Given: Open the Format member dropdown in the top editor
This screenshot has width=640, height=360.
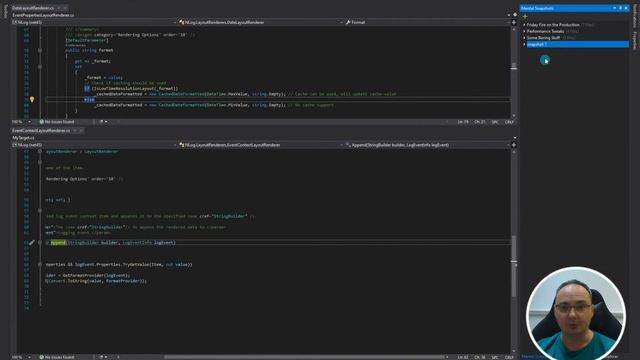Looking at the screenshot, I should coord(427,22).
